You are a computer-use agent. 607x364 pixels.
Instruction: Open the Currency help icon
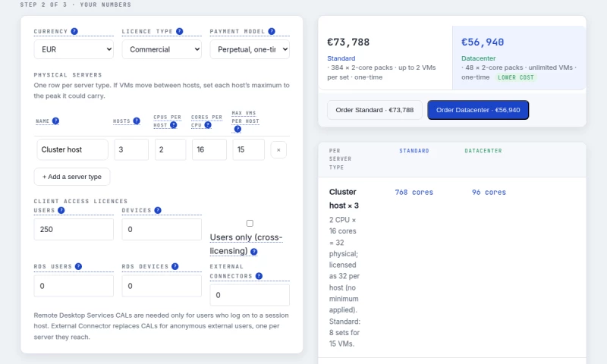point(74,31)
